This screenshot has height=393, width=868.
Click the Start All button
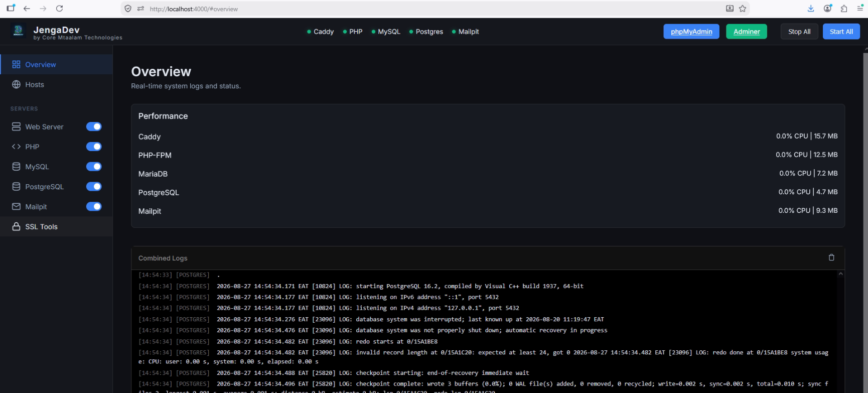pyautogui.click(x=841, y=32)
